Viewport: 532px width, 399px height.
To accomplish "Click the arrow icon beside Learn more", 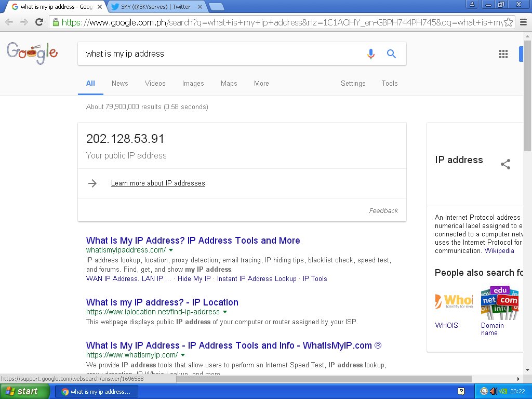I will coord(92,183).
